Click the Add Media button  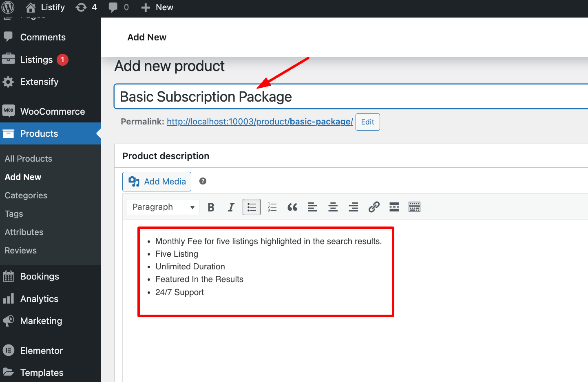click(157, 181)
